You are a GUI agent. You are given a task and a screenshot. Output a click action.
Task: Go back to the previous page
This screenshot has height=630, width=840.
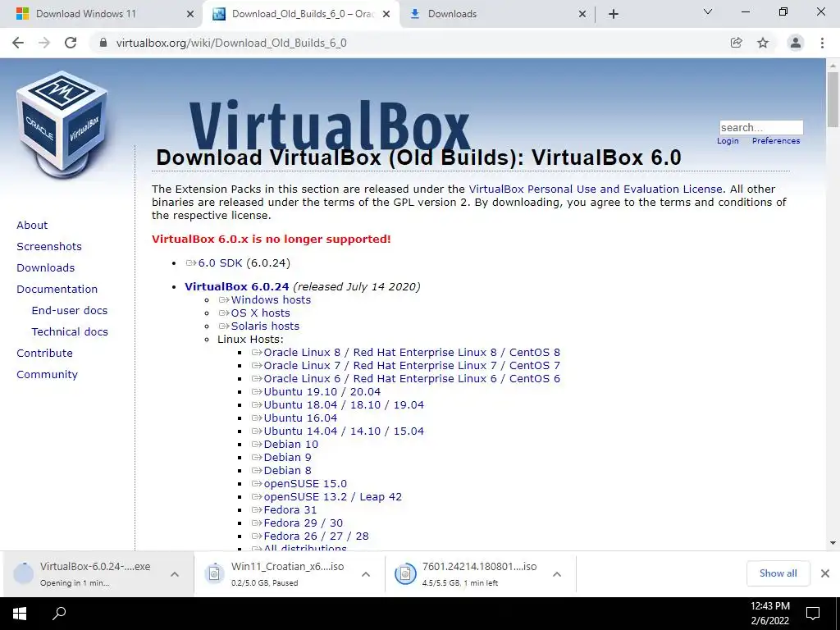coord(18,43)
